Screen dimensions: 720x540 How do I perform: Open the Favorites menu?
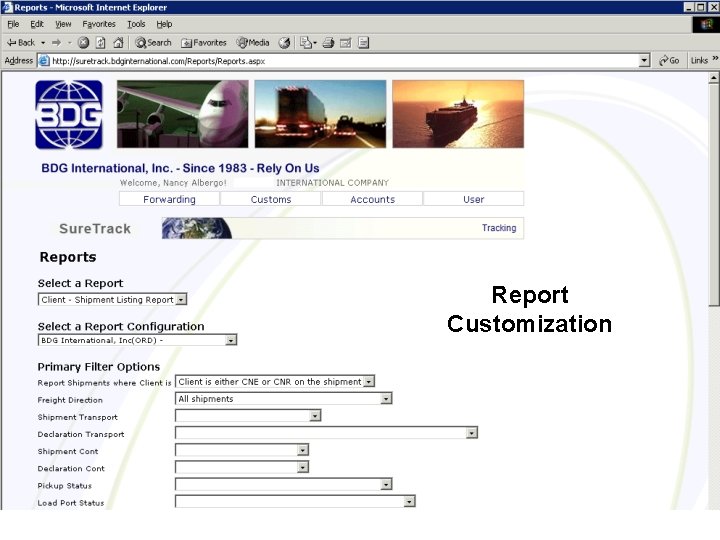[x=99, y=24]
